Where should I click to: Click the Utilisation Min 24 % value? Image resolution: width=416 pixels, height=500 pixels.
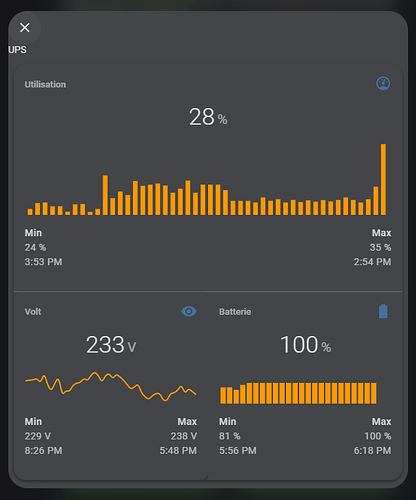point(35,247)
